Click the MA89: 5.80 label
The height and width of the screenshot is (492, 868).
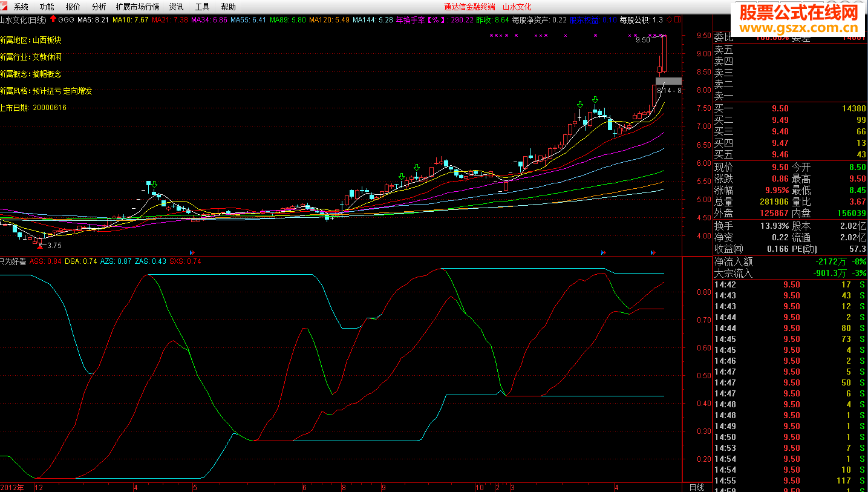pyautogui.click(x=288, y=20)
